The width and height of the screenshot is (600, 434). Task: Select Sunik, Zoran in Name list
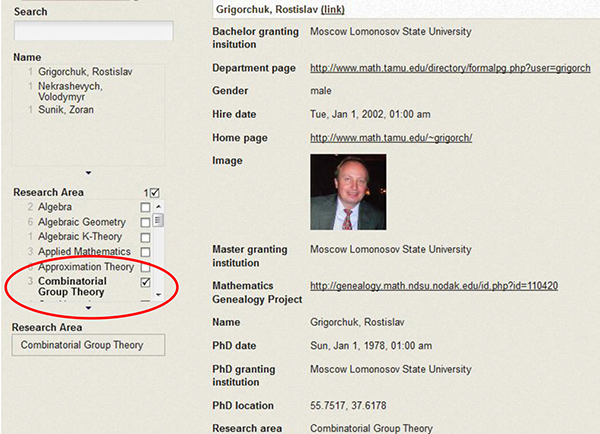click(x=66, y=109)
